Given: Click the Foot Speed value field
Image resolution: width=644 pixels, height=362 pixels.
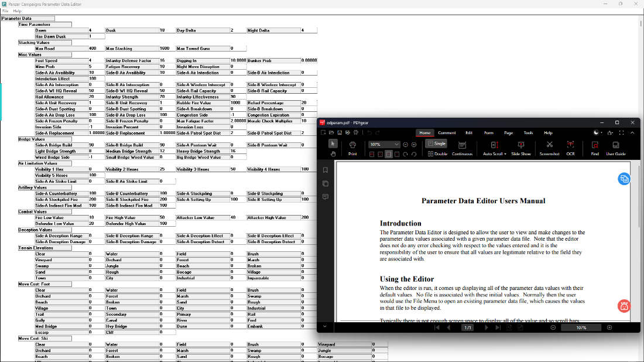Looking at the screenshot, I should point(97,60).
